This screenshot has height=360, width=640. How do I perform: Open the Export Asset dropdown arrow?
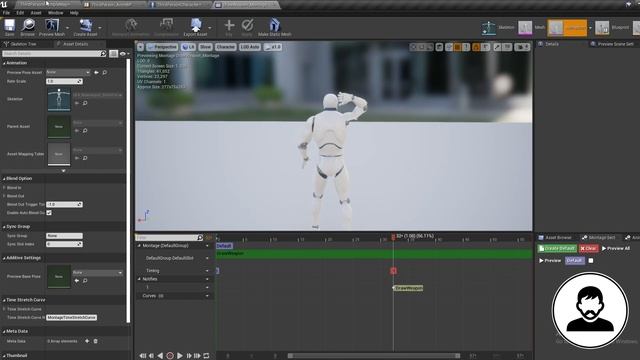click(x=210, y=28)
